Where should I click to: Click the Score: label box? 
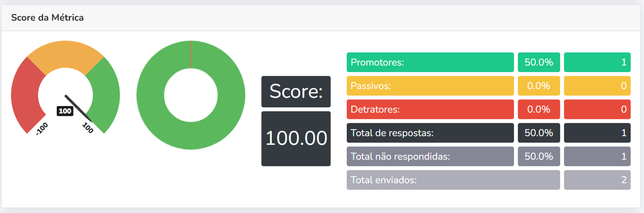click(296, 92)
